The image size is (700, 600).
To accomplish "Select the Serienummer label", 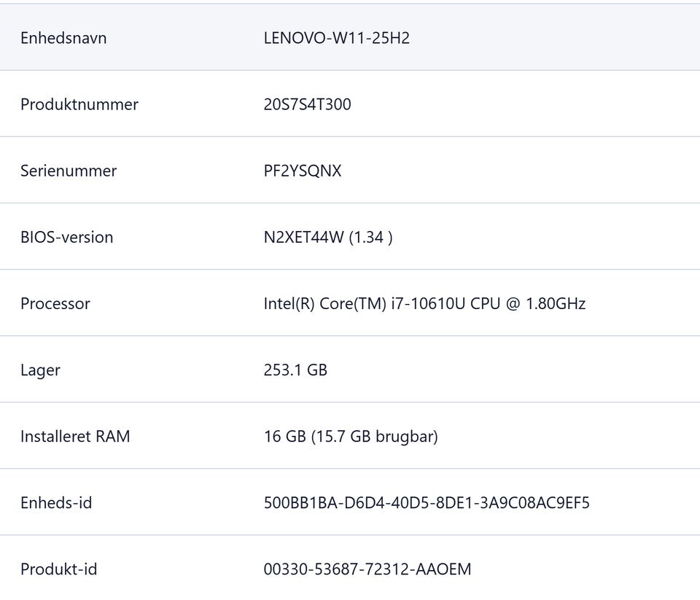I will point(69,171).
